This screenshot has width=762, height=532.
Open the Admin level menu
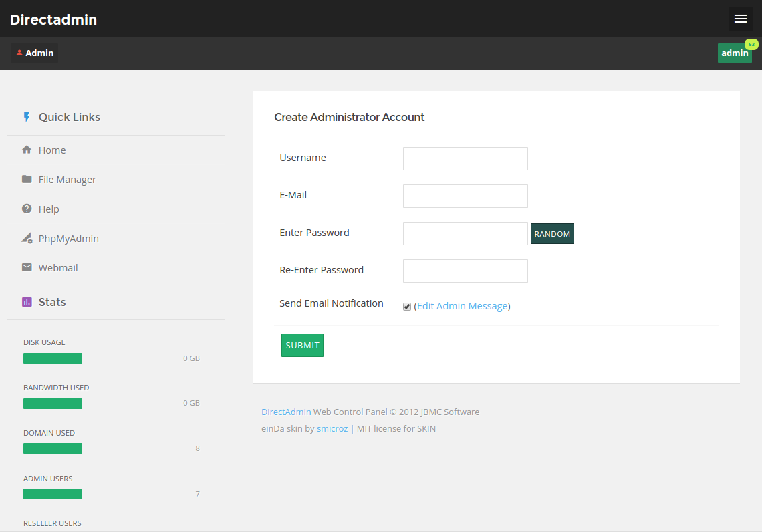coord(35,53)
